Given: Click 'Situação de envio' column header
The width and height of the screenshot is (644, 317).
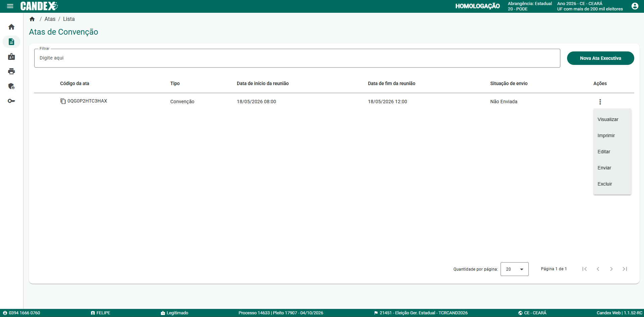Looking at the screenshot, I should pos(509,83).
